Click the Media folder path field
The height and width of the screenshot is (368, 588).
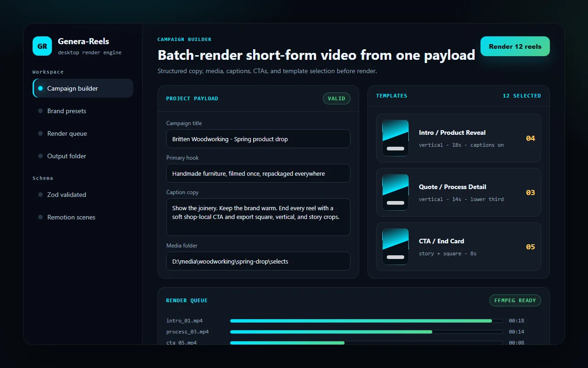258,261
